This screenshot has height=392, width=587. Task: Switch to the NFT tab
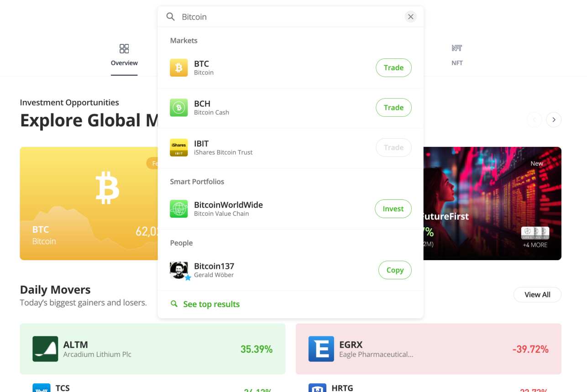pos(457,55)
